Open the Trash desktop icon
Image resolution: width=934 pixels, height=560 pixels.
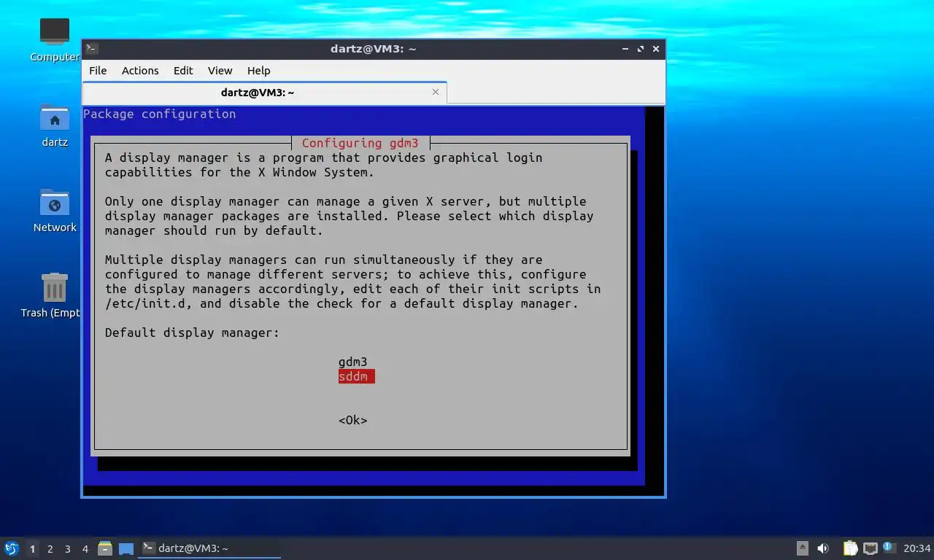point(55,288)
